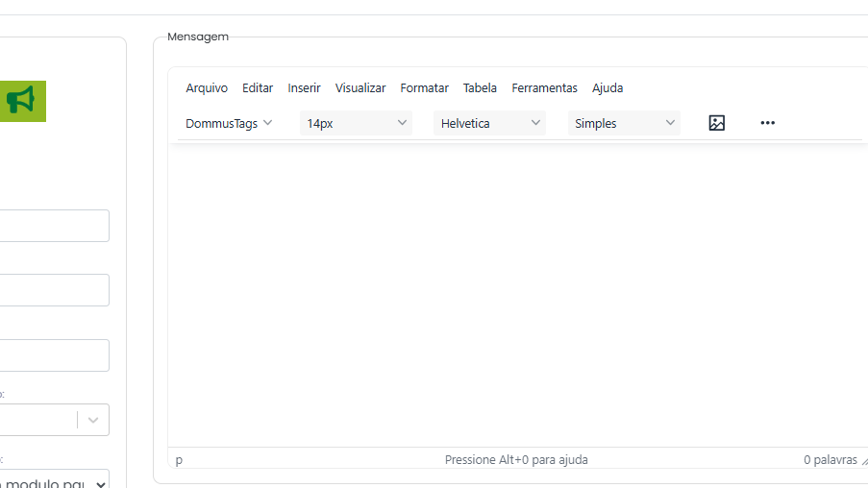Image resolution: width=868 pixels, height=488 pixels.
Task: Open the Ferramentas menu
Action: pos(544,87)
